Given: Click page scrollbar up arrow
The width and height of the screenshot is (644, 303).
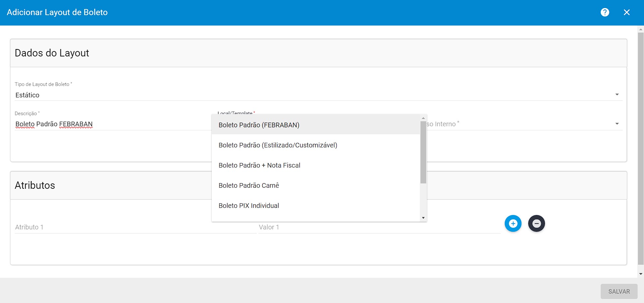Looking at the screenshot, I should click(641, 30).
